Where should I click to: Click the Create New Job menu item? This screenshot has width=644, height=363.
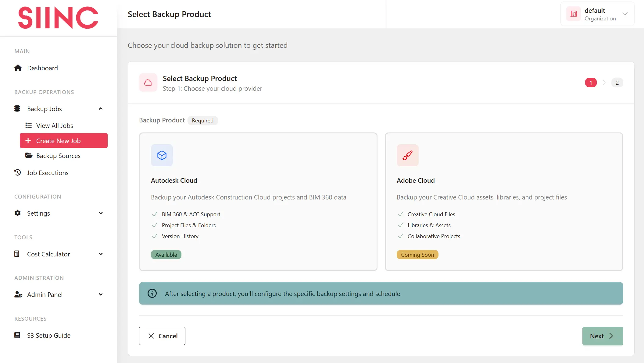pos(63,141)
